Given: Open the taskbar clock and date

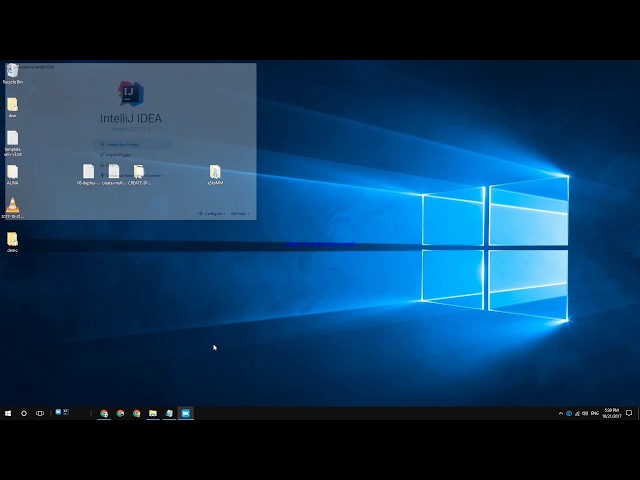Looking at the screenshot, I should coord(611,413).
